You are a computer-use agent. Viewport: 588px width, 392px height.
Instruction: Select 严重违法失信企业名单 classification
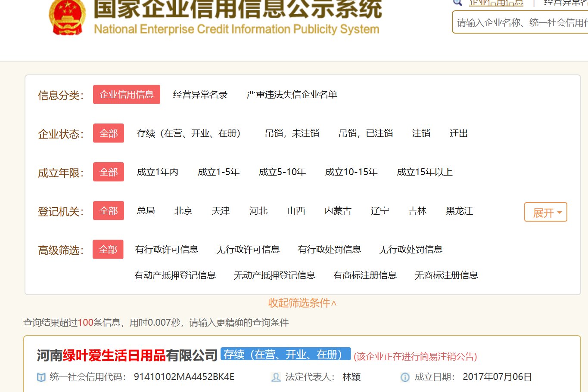pos(291,95)
